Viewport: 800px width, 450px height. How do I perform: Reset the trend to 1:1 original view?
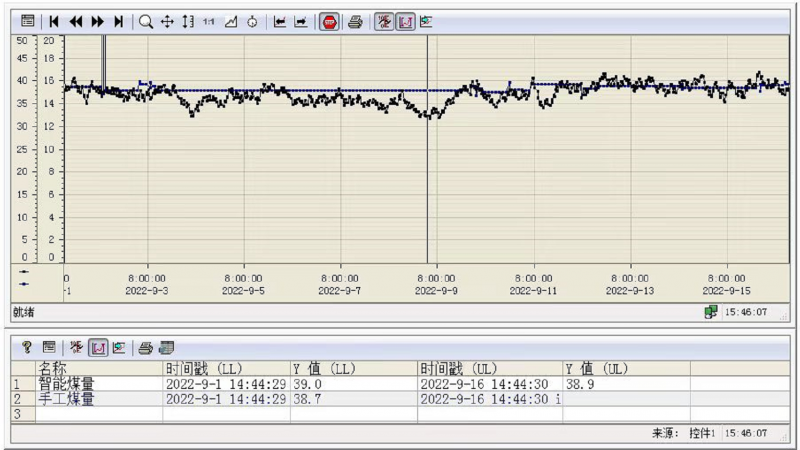pyautogui.click(x=209, y=21)
